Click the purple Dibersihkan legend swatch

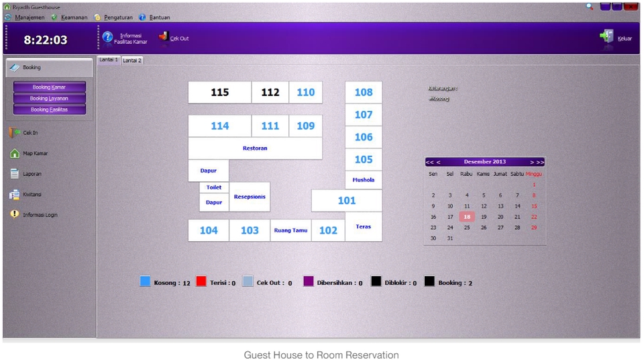(309, 281)
